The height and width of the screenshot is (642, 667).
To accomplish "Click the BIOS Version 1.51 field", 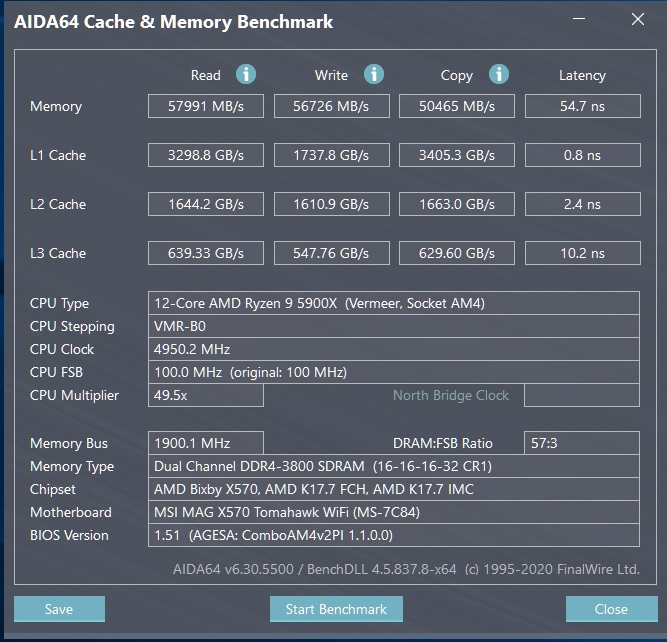I will pyautogui.click(x=393, y=535).
